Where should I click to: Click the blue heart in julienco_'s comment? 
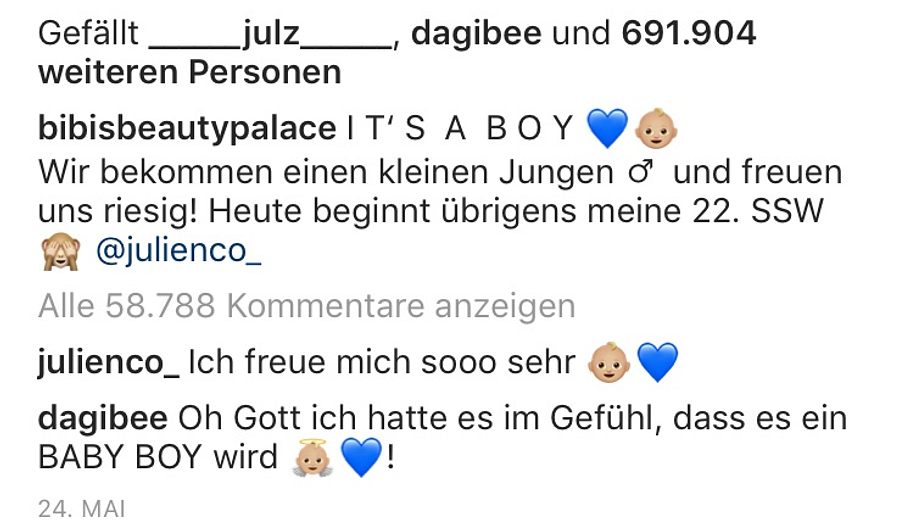pyautogui.click(x=657, y=361)
